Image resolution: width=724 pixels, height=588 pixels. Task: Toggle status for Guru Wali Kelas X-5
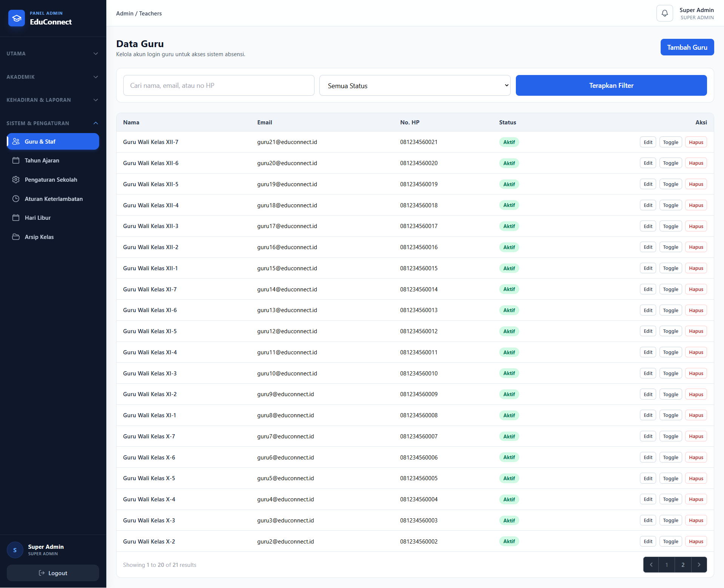(x=670, y=478)
